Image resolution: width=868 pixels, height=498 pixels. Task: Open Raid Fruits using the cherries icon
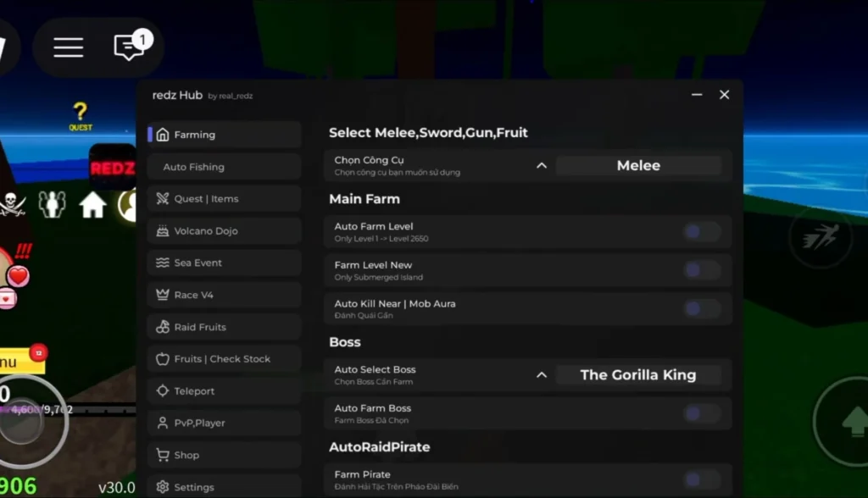pyautogui.click(x=162, y=326)
